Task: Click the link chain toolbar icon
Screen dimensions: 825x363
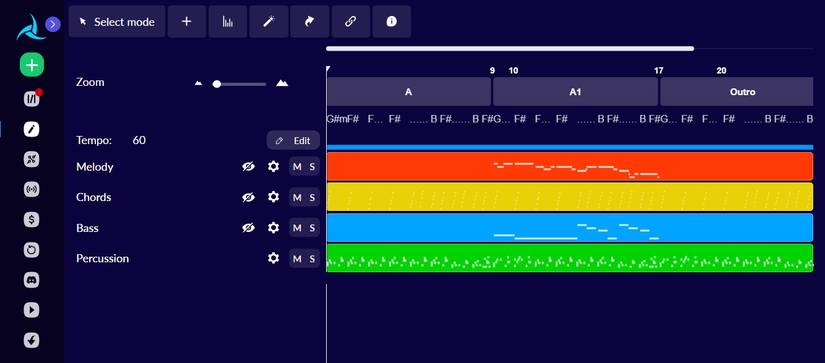Action: (350, 22)
